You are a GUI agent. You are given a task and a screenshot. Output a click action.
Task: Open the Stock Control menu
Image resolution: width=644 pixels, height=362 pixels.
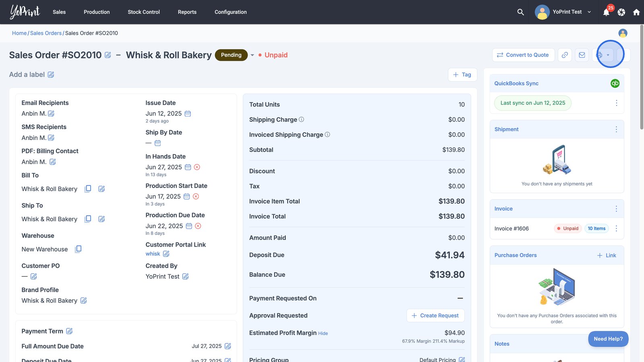coord(144,12)
